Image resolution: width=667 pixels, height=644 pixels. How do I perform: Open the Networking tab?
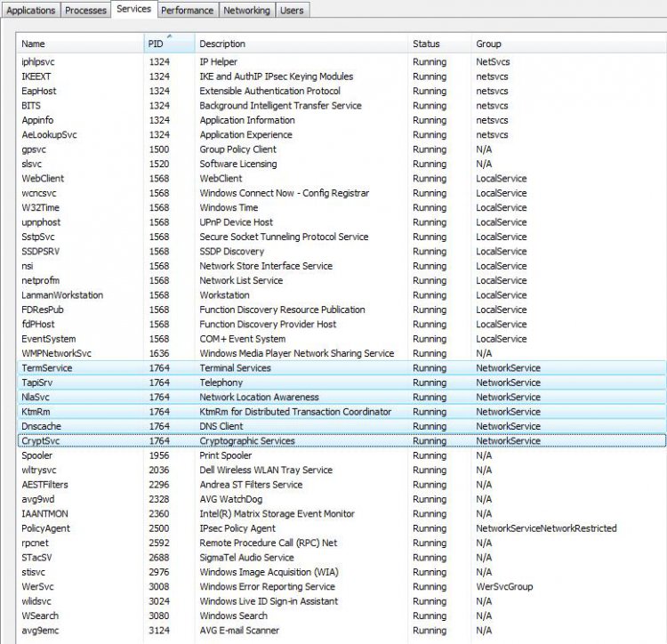246,10
